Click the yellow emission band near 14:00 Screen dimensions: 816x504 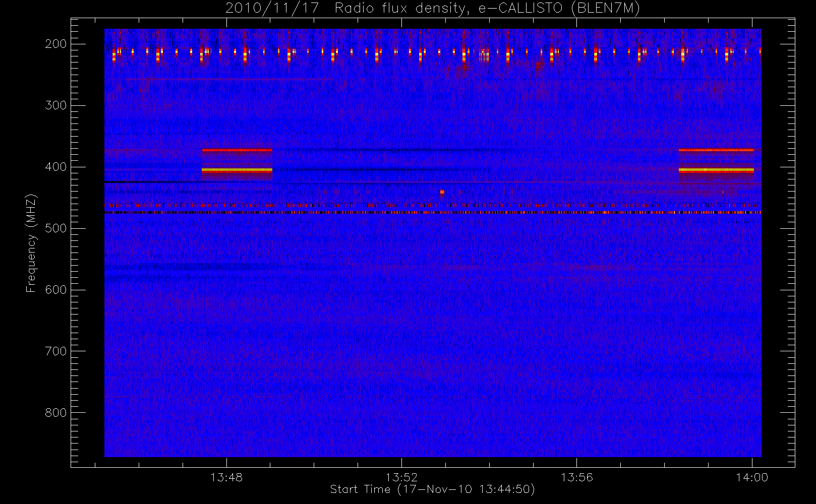point(716,170)
